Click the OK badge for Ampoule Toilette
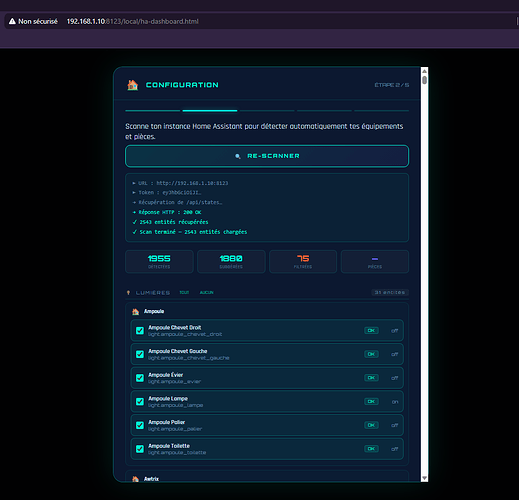This screenshot has height=500, width=519. point(371,449)
